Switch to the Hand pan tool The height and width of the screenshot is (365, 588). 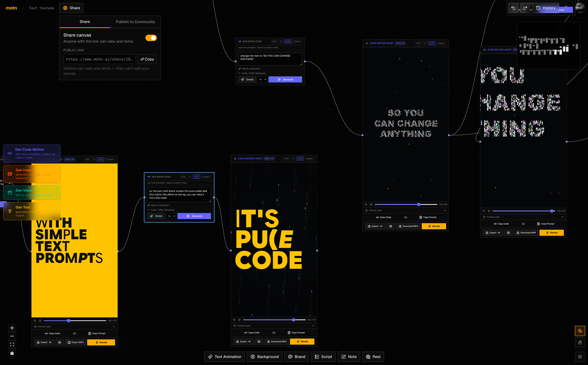580,342
